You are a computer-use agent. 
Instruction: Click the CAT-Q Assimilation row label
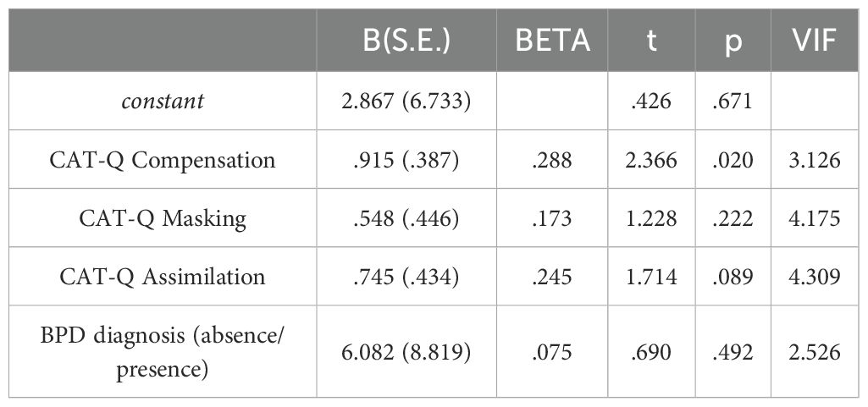click(163, 276)
